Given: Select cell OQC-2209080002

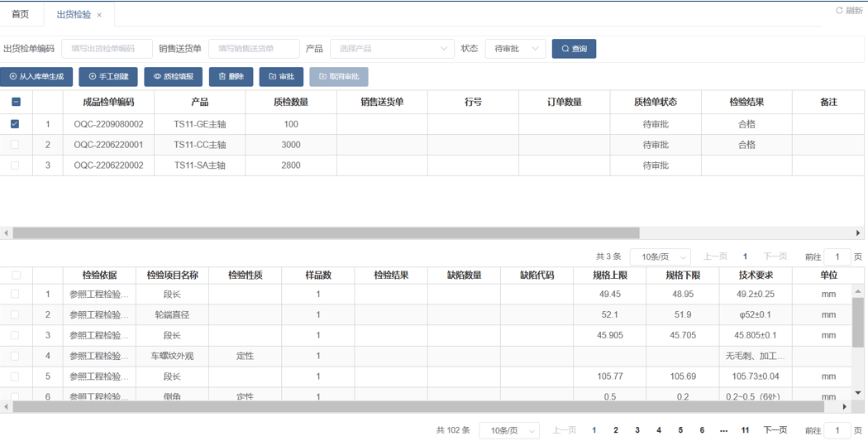Looking at the screenshot, I should click(x=108, y=124).
